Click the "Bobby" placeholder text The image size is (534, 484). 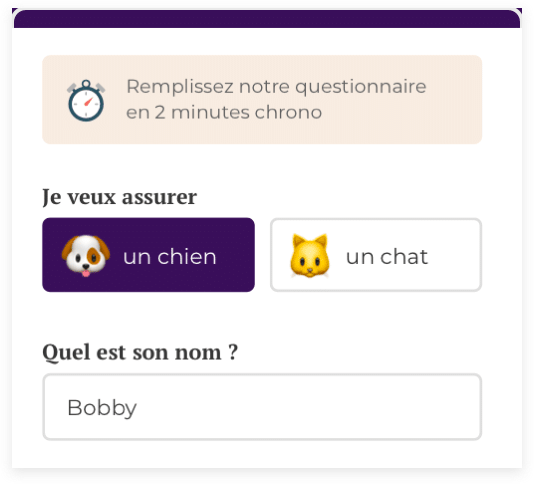click(x=102, y=408)
